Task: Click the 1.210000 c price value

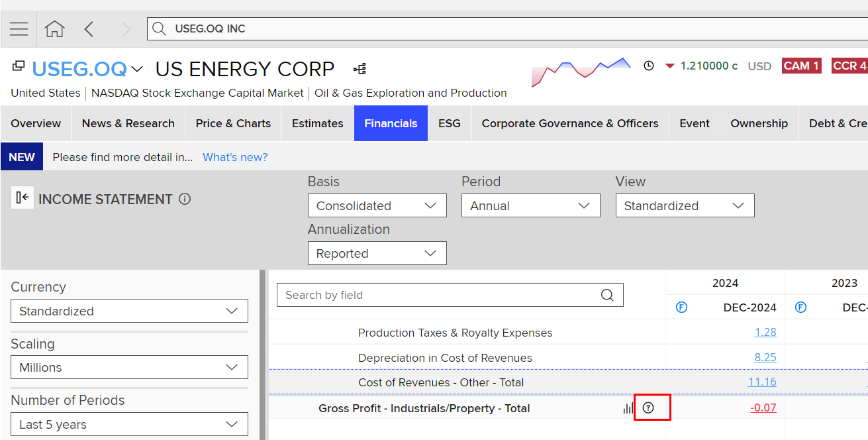Action: [x=709, y=66]
